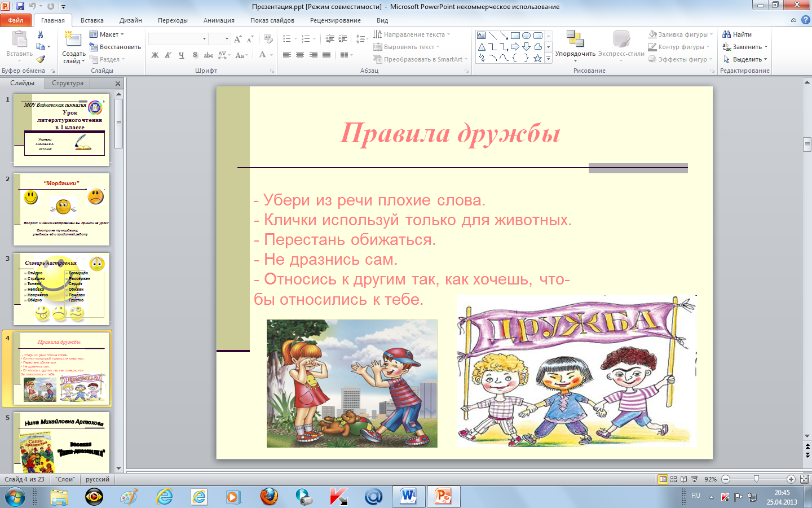The image size is (812, 508).
Task: Toggle underline Ч formatting
Action: pyautogui.click(x=181, y=55)
